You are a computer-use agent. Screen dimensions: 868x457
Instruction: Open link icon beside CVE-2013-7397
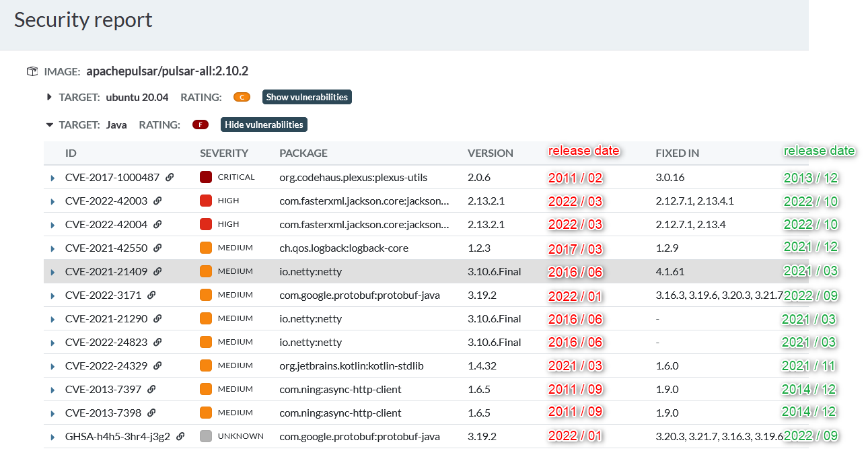pos(151,389)
